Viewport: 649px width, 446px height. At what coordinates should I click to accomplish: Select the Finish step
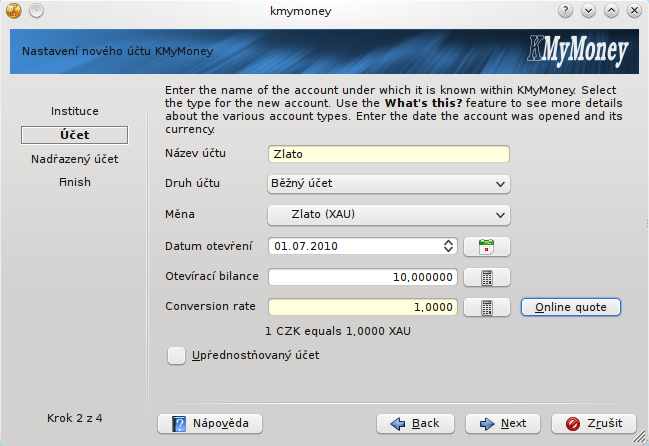coord(75,182)
